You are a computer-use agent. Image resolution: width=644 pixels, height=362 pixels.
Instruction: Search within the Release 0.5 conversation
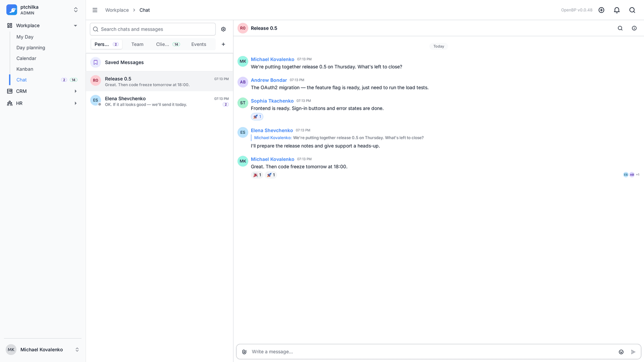[620, 28]
